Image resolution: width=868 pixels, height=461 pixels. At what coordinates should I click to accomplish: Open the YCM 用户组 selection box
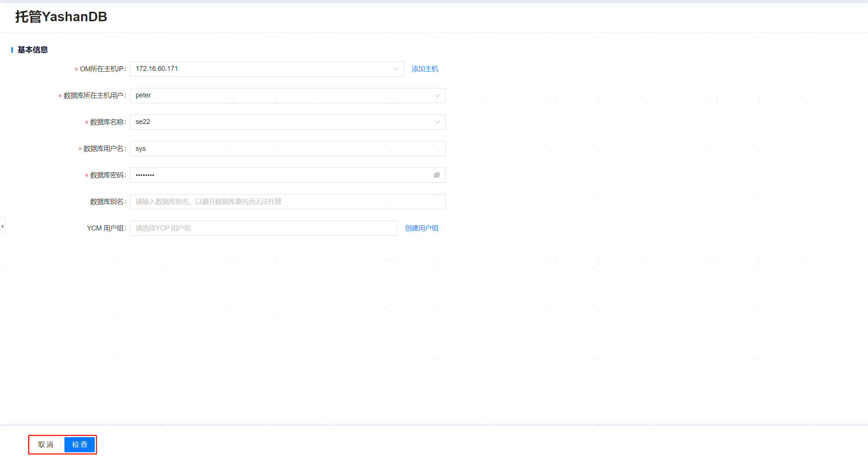263,228
